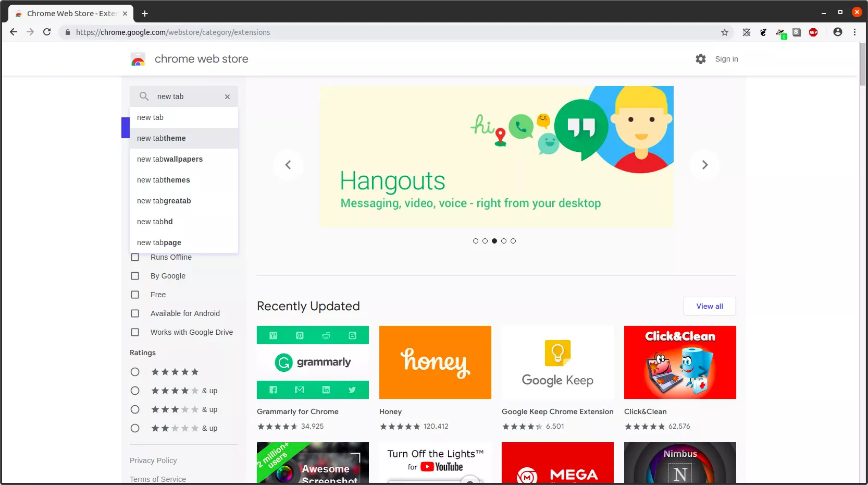Viewport: 868px width, 485px height.
Task: Select the 'new tabtheme' search suggestion
Action: [162, 138]
